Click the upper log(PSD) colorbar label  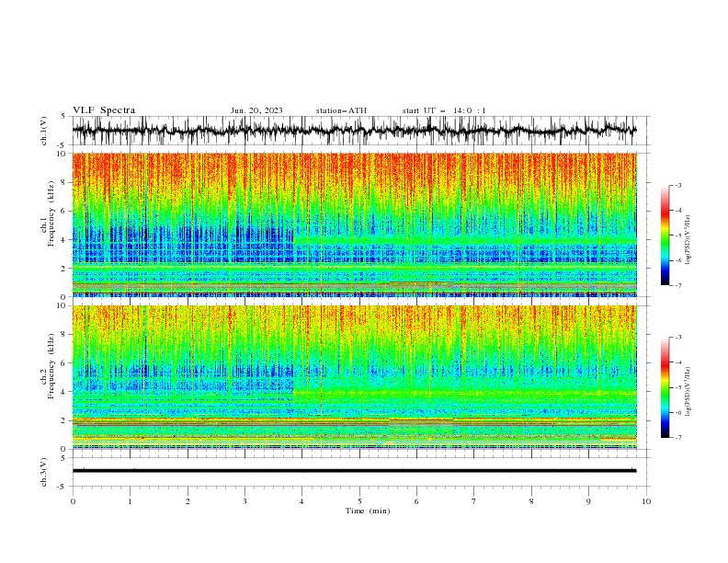[688, 240]
